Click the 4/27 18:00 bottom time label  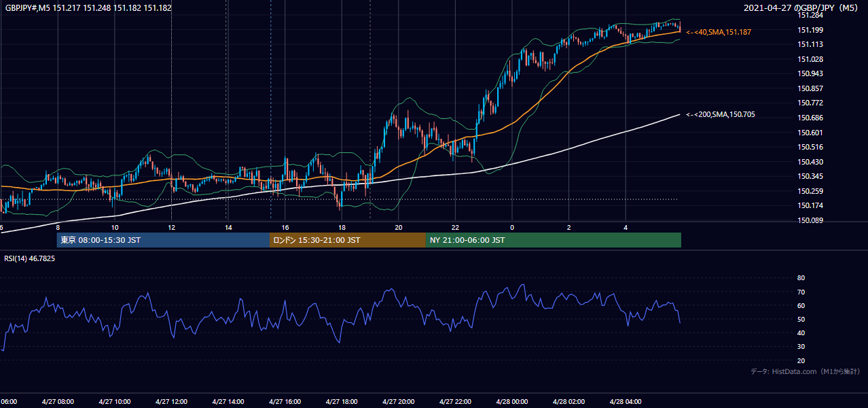341,401
